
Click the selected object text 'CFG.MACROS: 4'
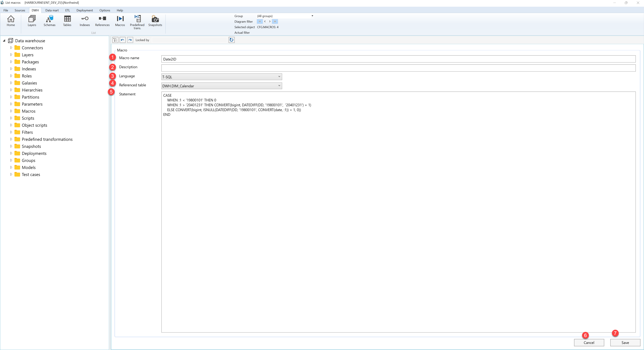[268, 27]
